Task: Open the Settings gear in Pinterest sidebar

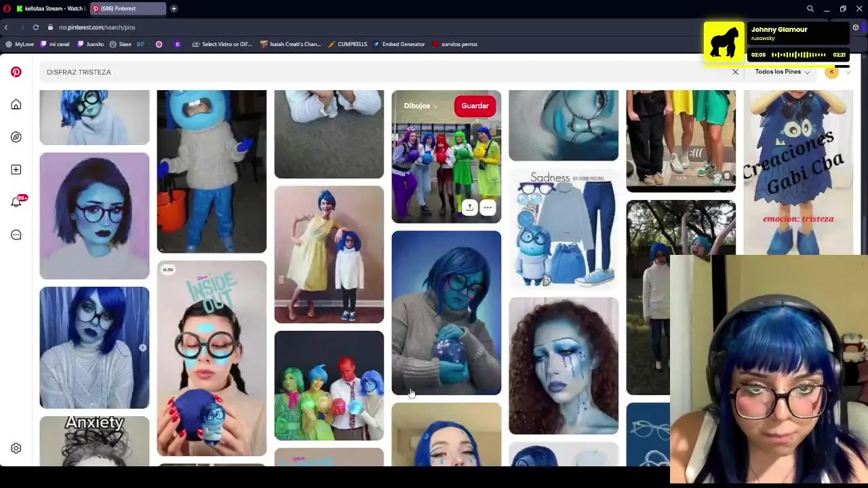Action: point(16,448)
